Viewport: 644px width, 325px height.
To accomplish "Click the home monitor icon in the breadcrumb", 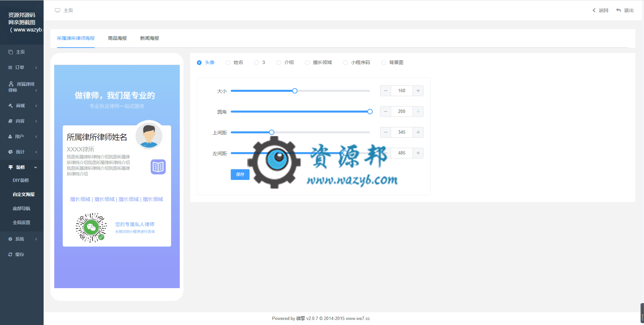I will tap(57, 10).
